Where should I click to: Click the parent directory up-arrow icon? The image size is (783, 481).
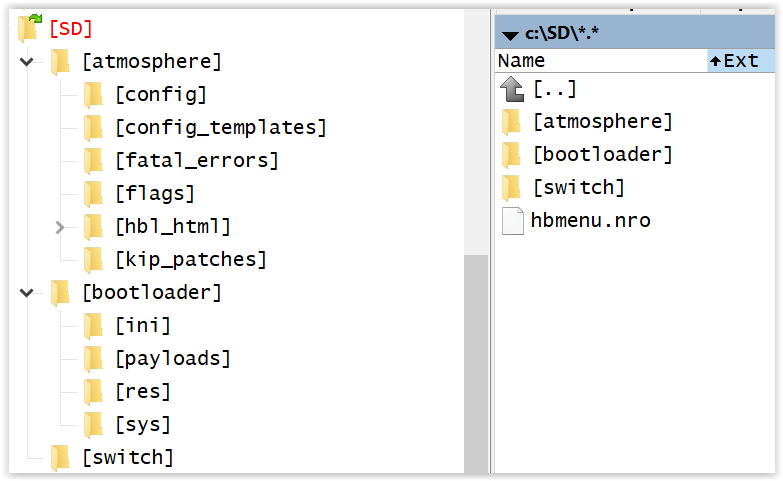[x=512, y=89]
